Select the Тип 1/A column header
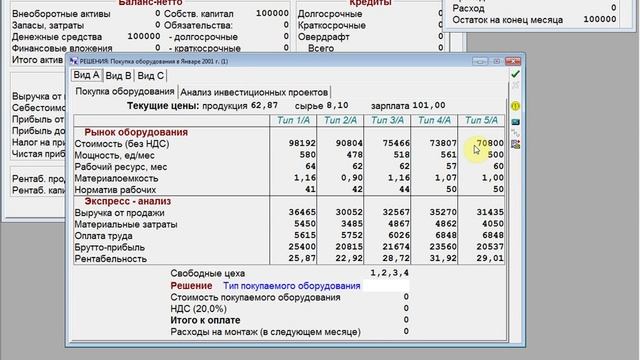The width and height of the screenshot is (640, 360). pos(293,120)
